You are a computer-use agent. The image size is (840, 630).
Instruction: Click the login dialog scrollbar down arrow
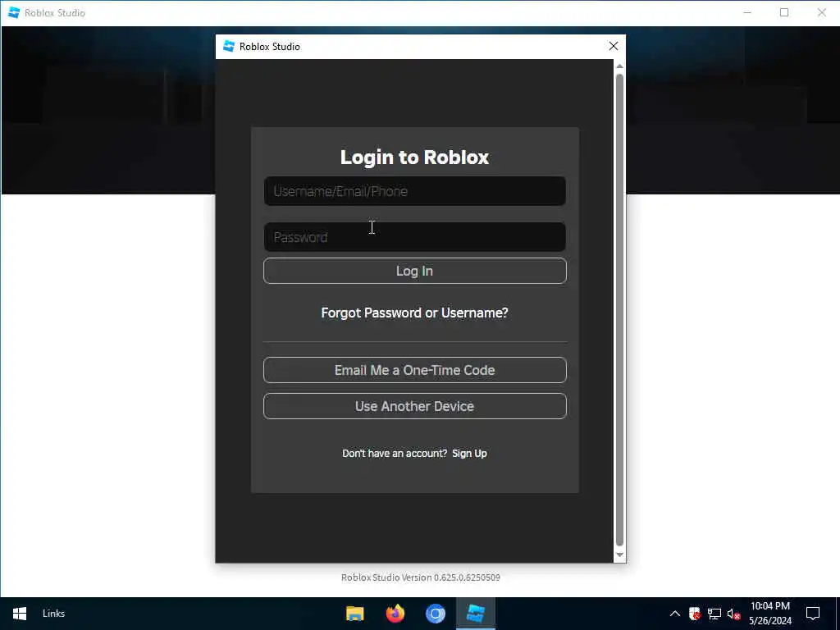pos(620,555)
